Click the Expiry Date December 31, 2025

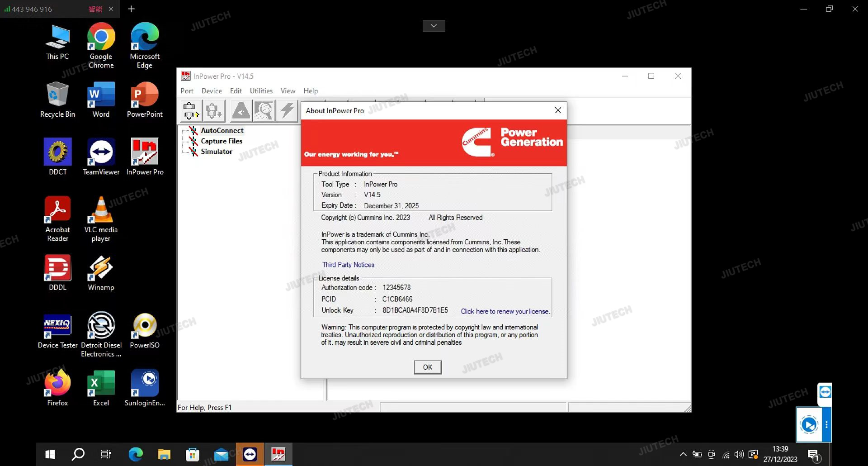[391, 206]
